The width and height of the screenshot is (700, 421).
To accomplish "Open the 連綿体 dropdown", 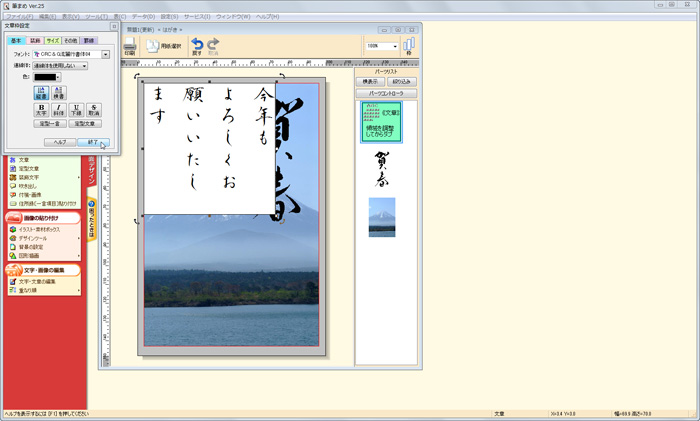I will click(83, 66).
